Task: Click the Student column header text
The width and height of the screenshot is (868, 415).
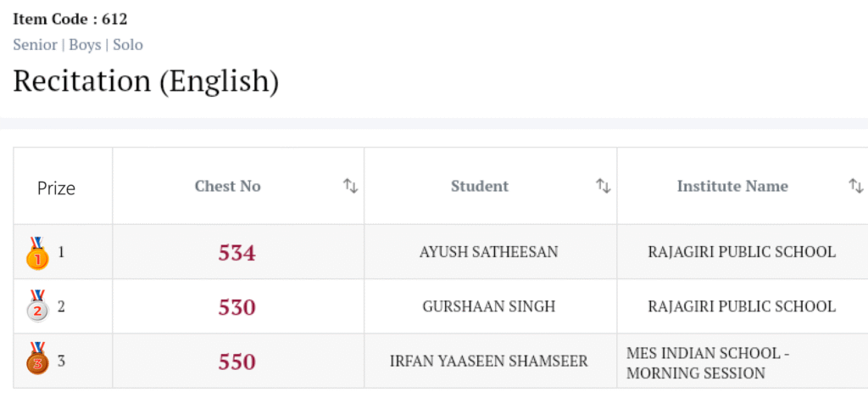Action: [480, 186]
